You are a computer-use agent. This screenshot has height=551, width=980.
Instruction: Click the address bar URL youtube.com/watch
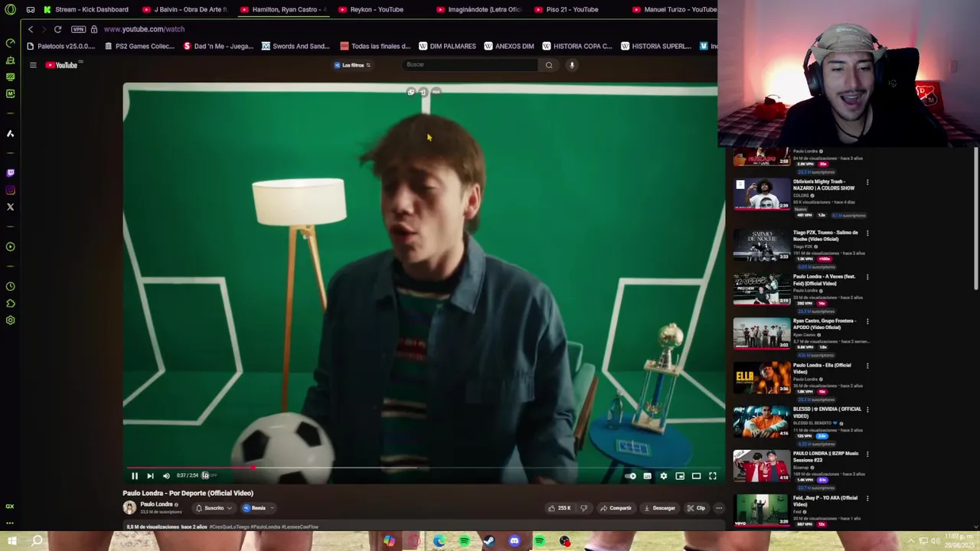click(144, 29)
